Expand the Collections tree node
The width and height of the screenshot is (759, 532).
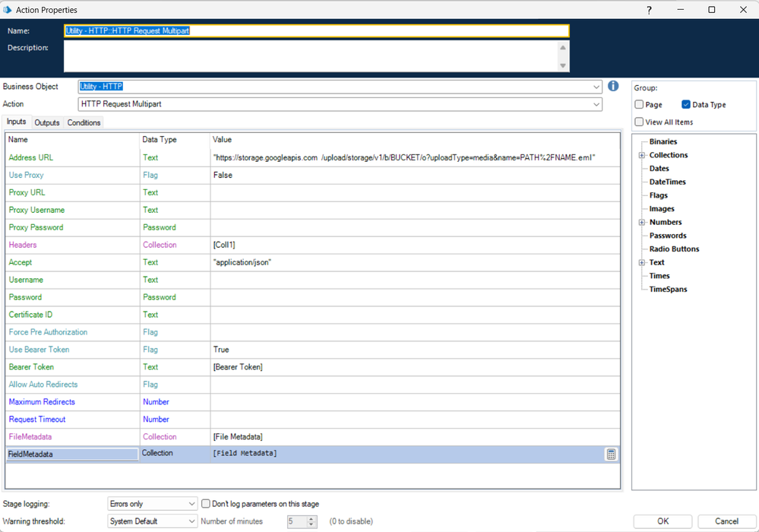coord(642,156)
